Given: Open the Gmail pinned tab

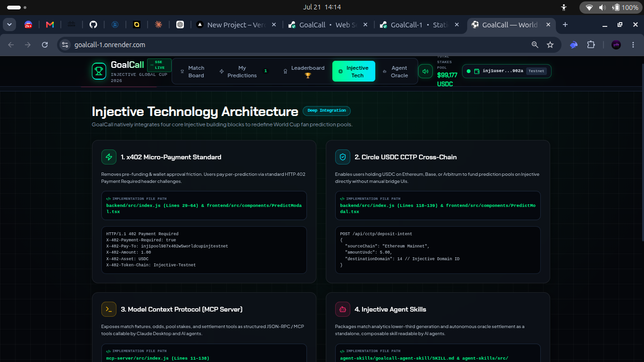Looking at the screenshot, I should pos(50,25).
